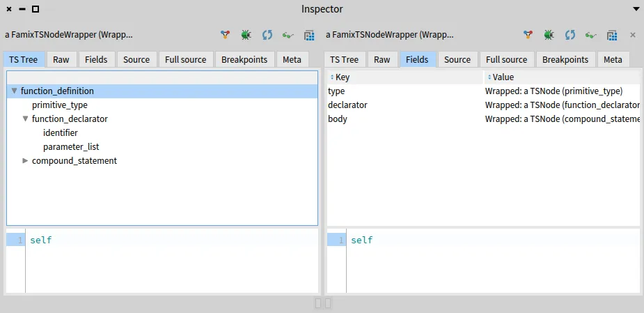Image resolution: width=644 pixels, height=313 pixels.
Task: Open the Meta tab in left pane
Action: (292, 60)
